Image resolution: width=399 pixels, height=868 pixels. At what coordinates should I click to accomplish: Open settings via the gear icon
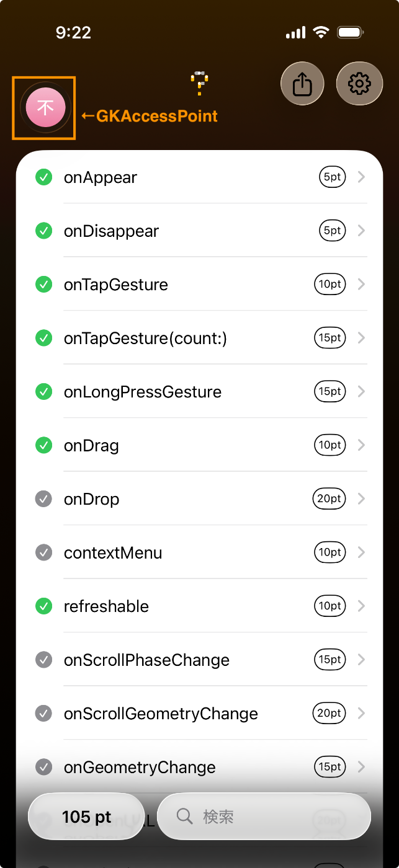tap(359, 84)
